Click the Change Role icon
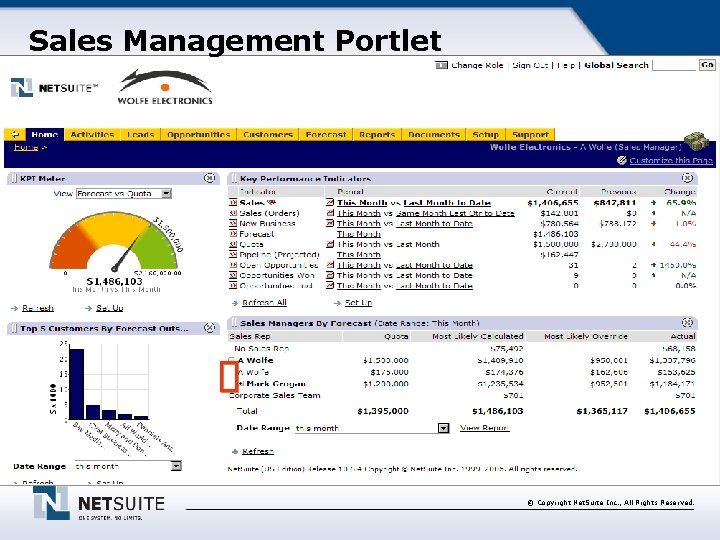 [x=441, y=65]
